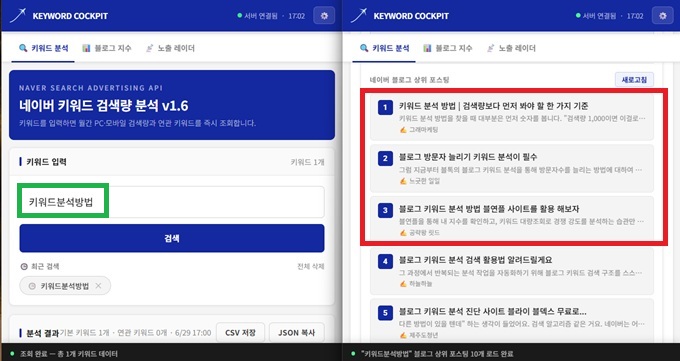Click rank 4 badge in blog post list
680x361 pixels.
[x=385, y=262]
